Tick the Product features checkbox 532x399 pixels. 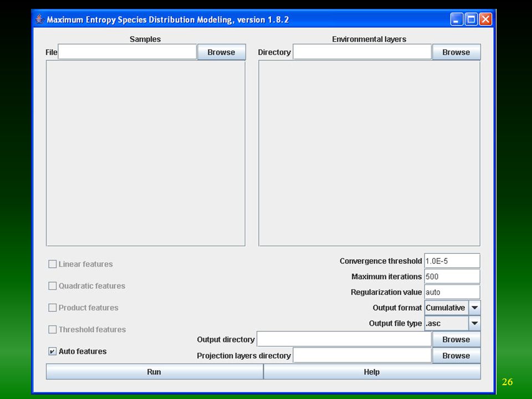point(52,308)
